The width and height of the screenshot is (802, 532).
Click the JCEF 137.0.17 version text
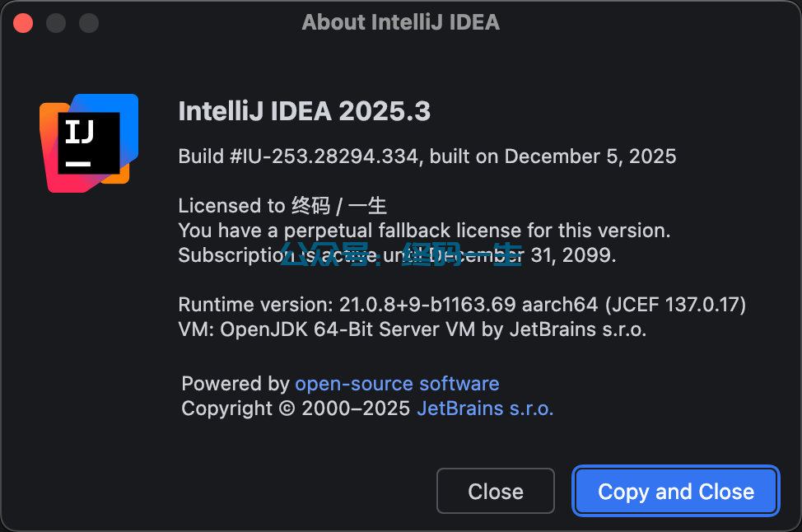tap(675, 305)
